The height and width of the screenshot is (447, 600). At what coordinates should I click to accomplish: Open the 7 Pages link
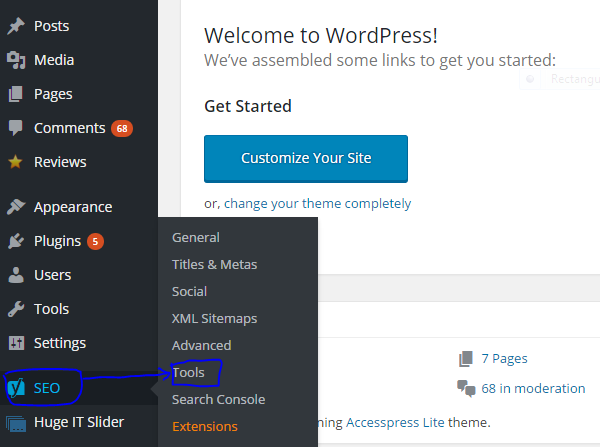(x=504, y=359)
